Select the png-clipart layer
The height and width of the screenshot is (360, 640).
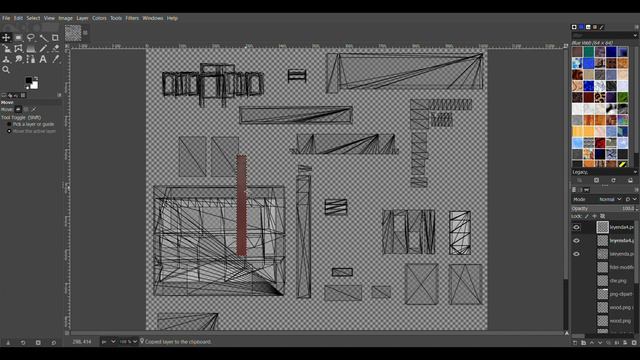click(615, 294)
